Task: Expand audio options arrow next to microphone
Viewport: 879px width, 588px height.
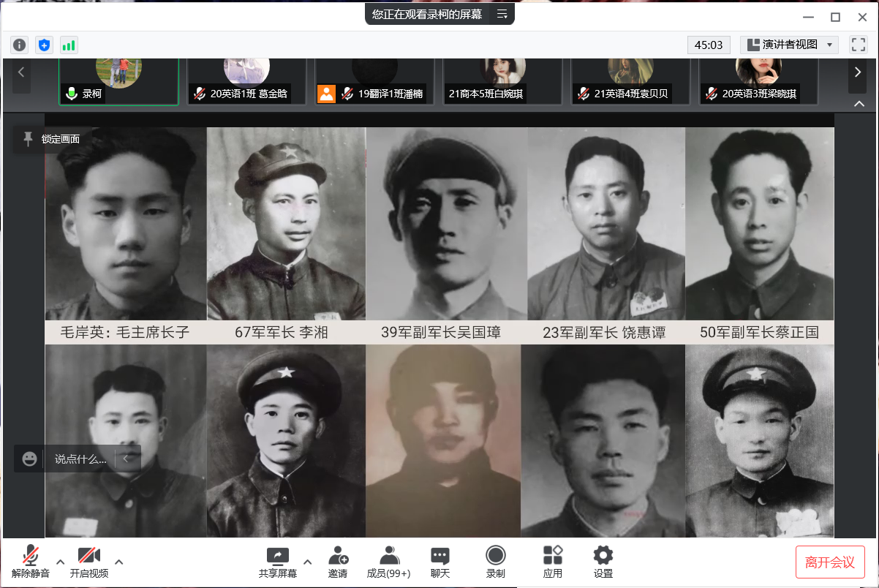Action: click(61, 562)
